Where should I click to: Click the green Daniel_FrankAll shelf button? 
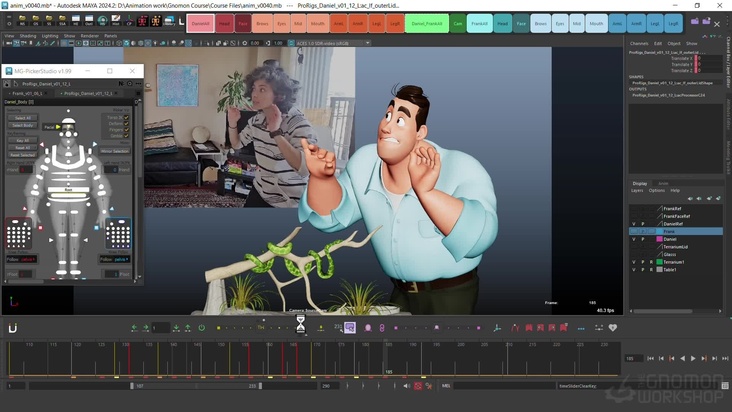(427, 22)
